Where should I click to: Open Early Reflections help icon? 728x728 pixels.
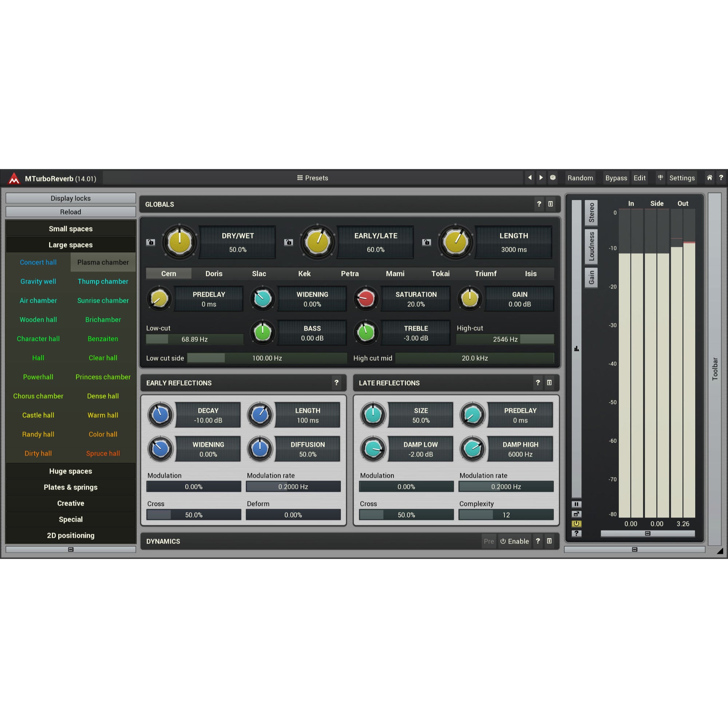(336, 383)
